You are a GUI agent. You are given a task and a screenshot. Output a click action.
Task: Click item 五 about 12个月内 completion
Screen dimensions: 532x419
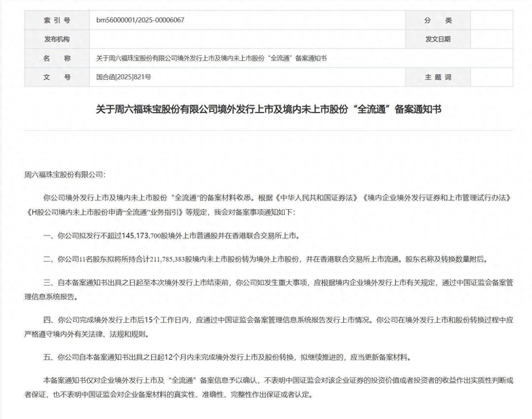228,357
